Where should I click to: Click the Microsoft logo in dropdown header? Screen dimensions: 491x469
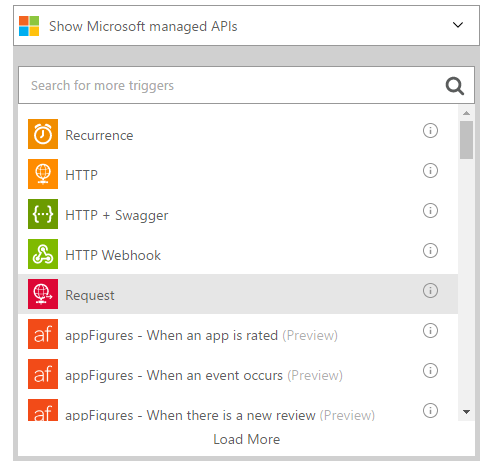click(x=29, y=26)
